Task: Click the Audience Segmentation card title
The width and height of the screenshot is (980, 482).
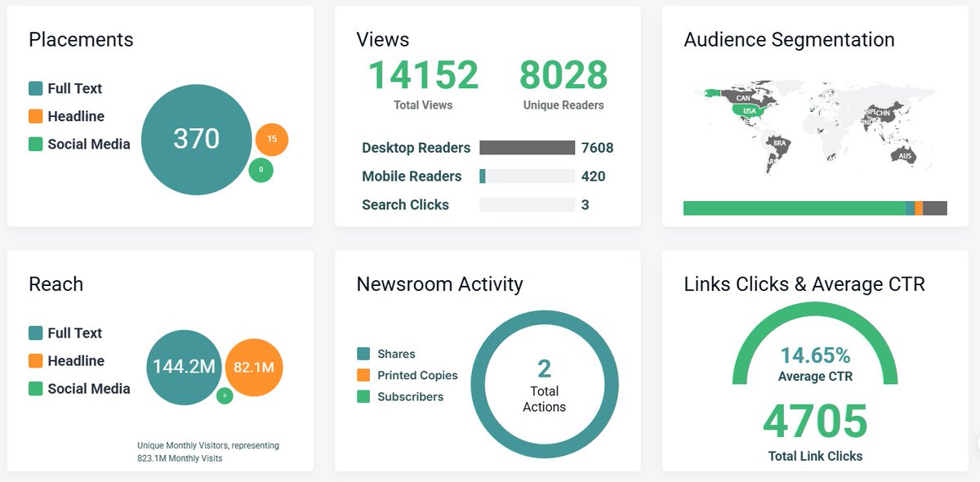Action: [789, 39]
